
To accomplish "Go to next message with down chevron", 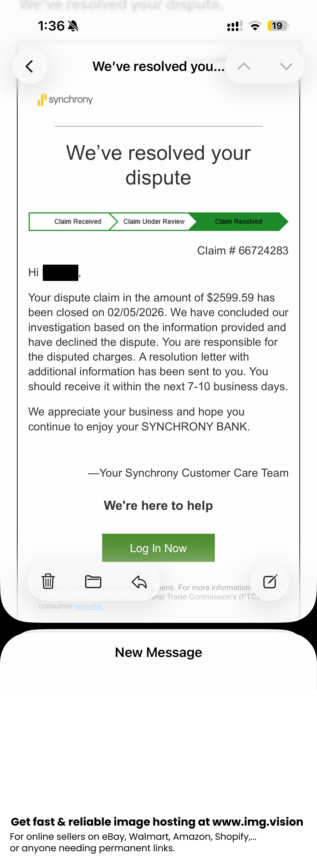I will 286,66.
